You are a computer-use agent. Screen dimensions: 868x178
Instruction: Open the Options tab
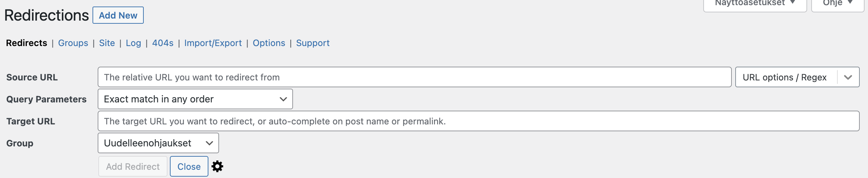point(269,43)
